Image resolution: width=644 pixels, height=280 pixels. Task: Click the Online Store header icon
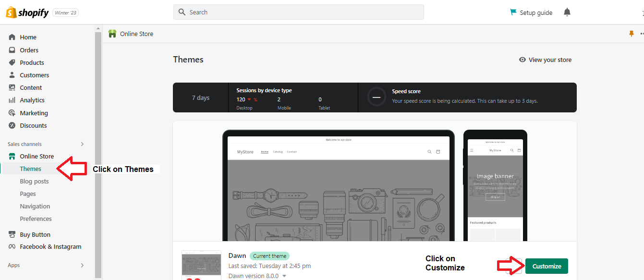coord(112,34)
